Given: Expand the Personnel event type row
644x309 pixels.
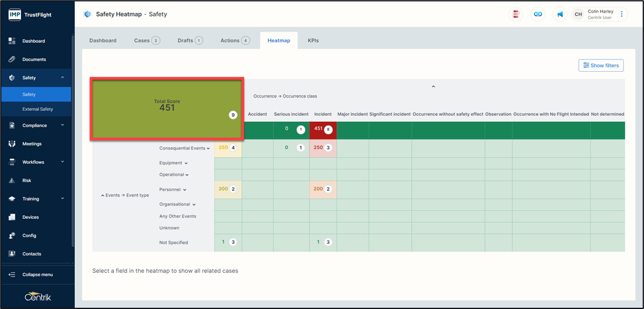Looking at the screenshot, I should (x=184, y=190).
